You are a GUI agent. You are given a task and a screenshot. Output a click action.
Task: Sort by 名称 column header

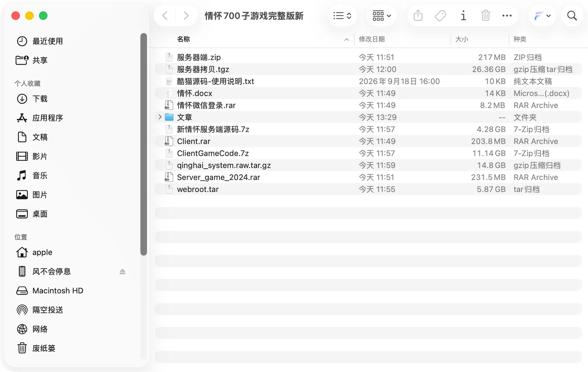click(183, 39)
